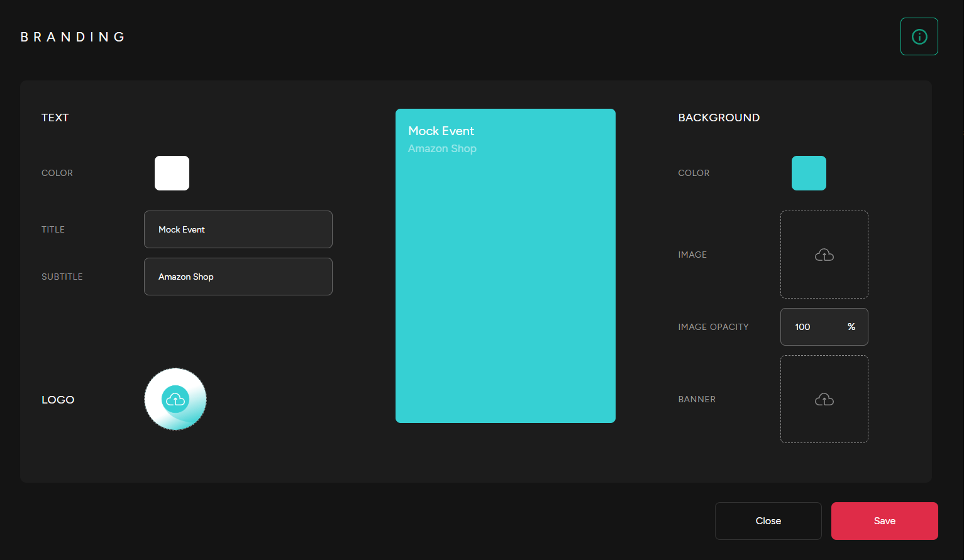
Task: Click the BRANDING page heading
Action: (73, 37)
